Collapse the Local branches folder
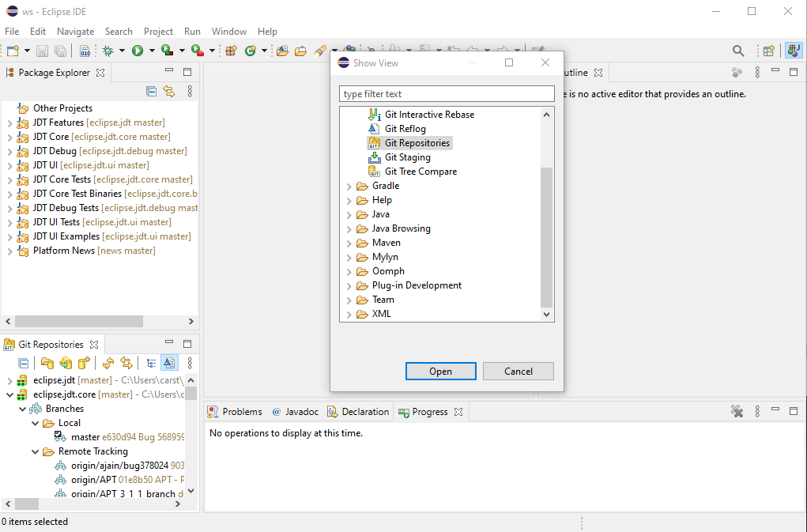Screen dimensions: 807x532 coord(36,424)
